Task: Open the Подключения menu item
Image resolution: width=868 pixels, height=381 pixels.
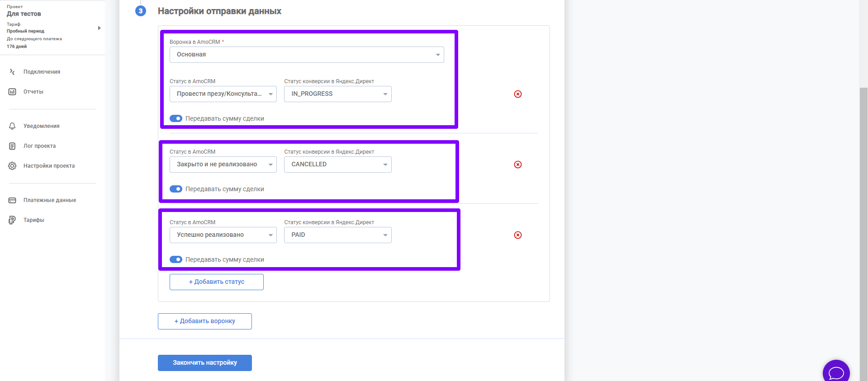Action: (42, 72)
